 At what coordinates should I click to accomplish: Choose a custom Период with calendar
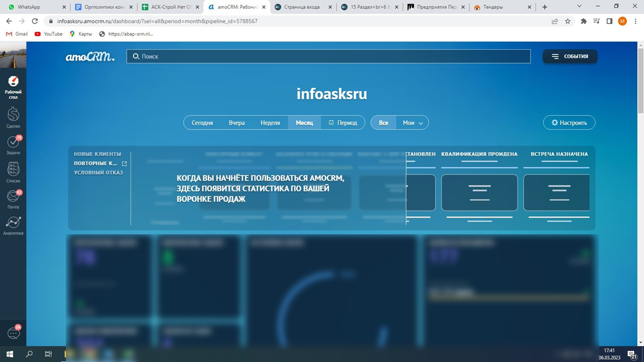click(342, 123)
